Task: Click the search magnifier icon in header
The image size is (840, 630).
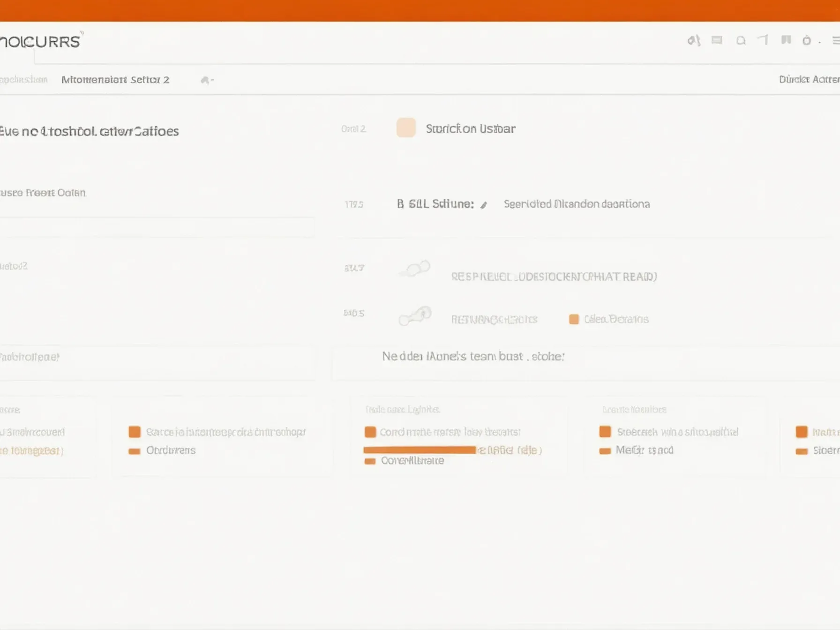Action: click(741, 41)
